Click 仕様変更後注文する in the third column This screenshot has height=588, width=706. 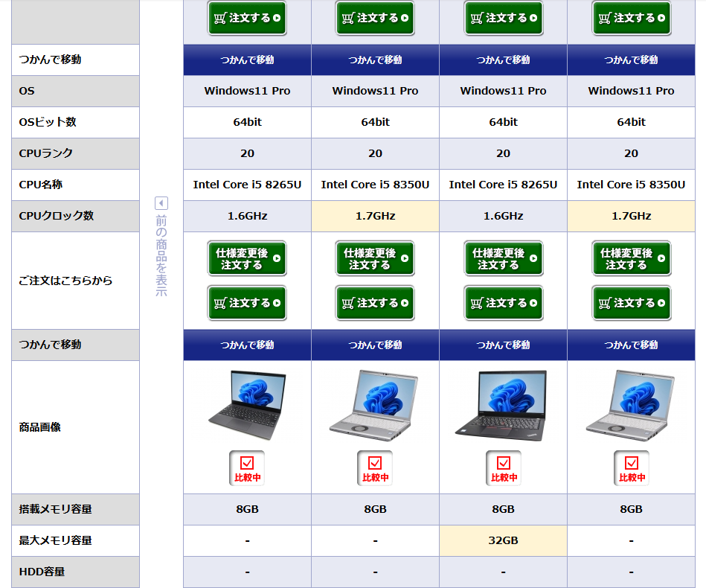pos(503,259)
